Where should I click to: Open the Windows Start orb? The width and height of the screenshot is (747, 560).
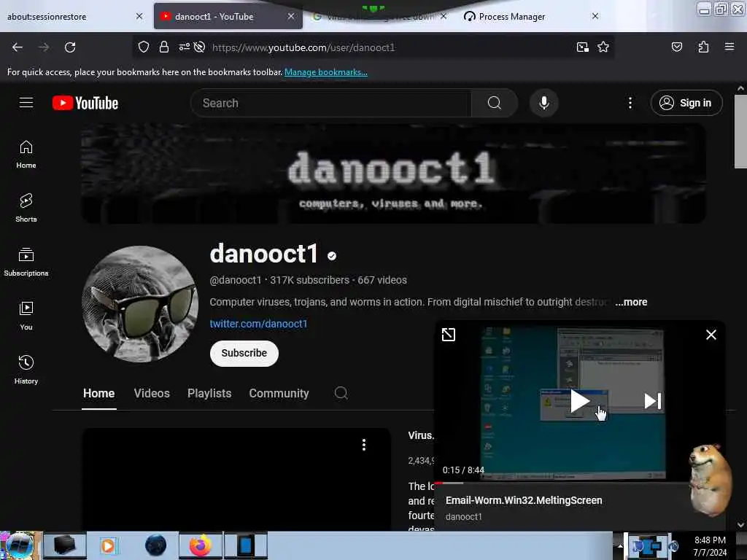pos(20,545)
